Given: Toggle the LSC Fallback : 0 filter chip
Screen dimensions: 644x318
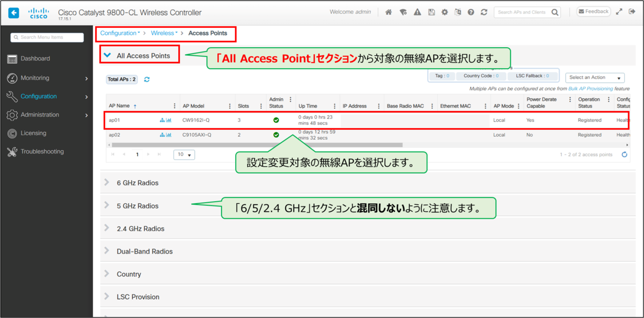Looking at the screenshot, I should coord(532,75).
